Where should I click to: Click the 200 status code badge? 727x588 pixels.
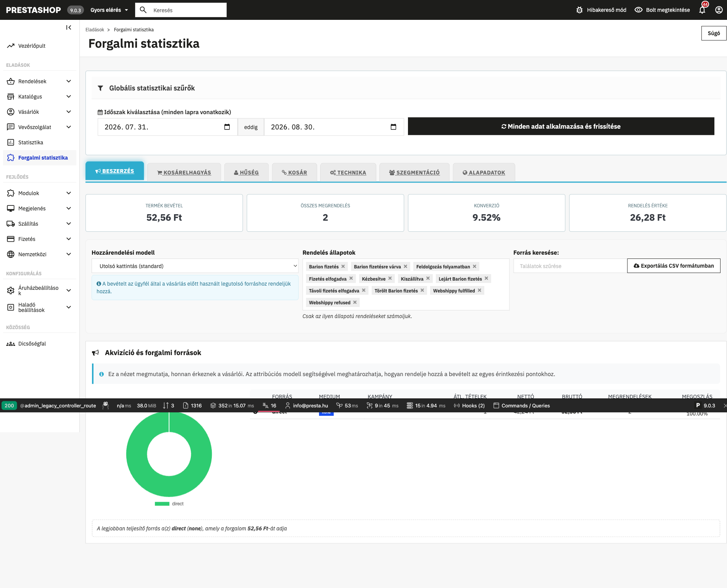(9, 405)
